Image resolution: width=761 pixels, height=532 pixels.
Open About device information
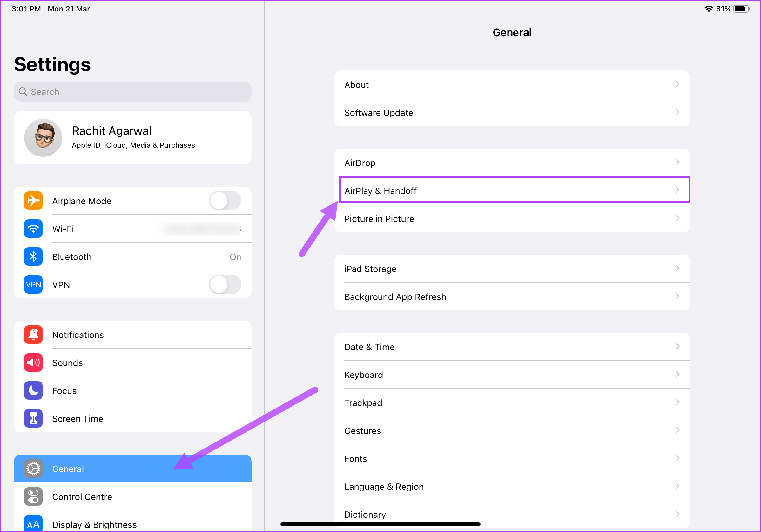511,84
